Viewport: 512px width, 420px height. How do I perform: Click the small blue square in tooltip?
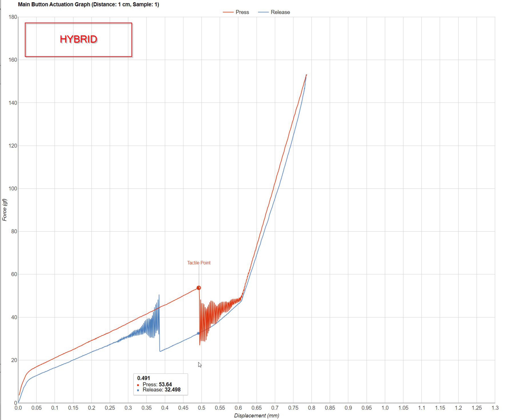[x=138, y=390]
